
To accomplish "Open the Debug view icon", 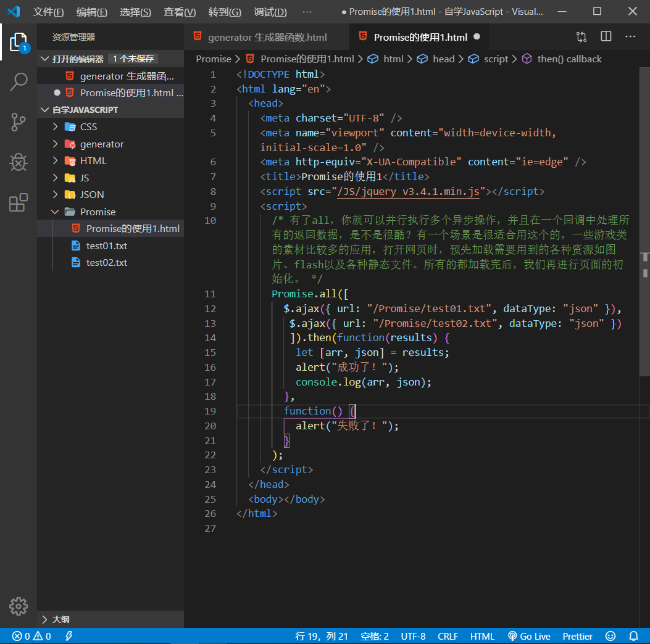I will [19, 162].
